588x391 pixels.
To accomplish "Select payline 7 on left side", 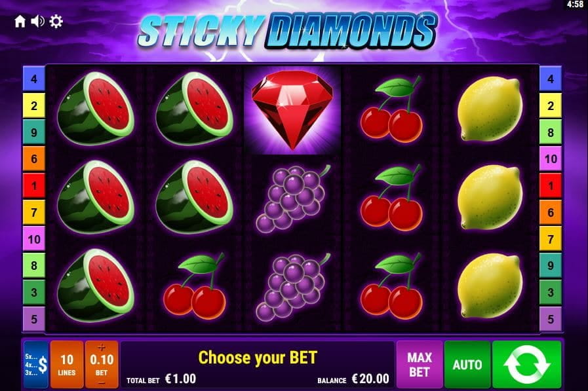I will click(x=34, y=212).
